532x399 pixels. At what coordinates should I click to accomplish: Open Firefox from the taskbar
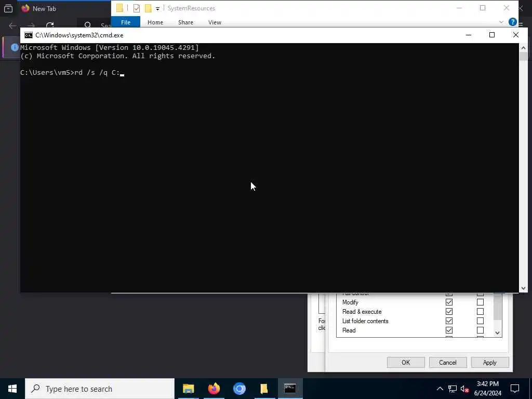214,389
